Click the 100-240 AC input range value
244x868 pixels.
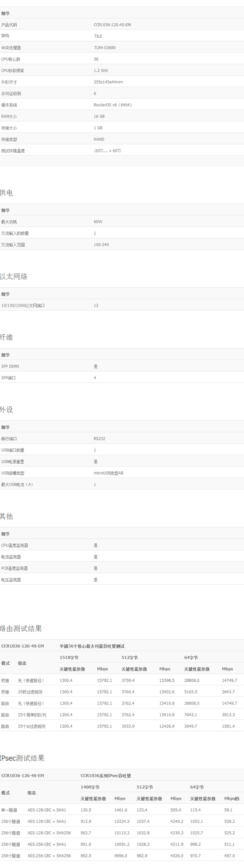[101, 245]
